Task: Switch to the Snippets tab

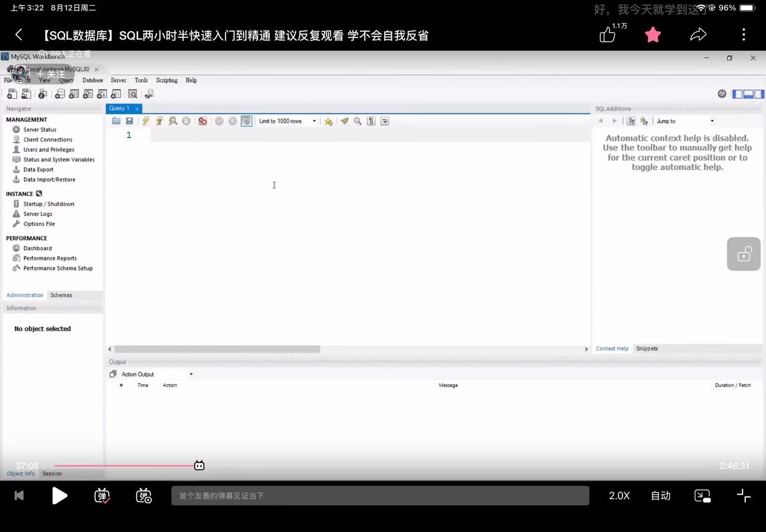Action: tap(647, 349)
